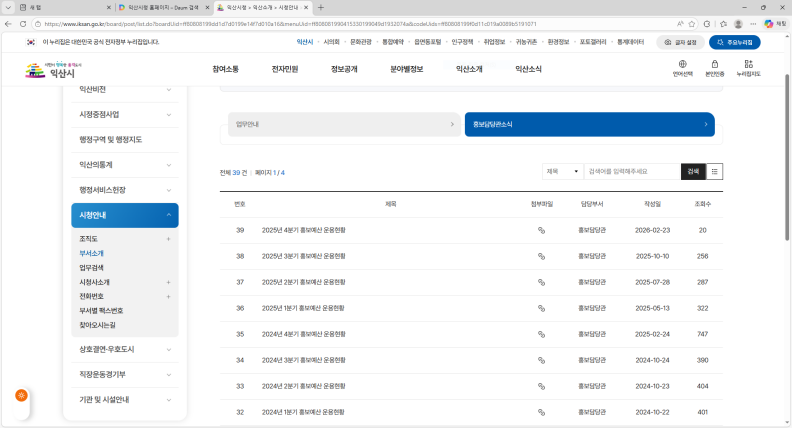Open the browser favorites list icon
The height and width of the screenshot is (428, 792).
click(x=723, y=24)
